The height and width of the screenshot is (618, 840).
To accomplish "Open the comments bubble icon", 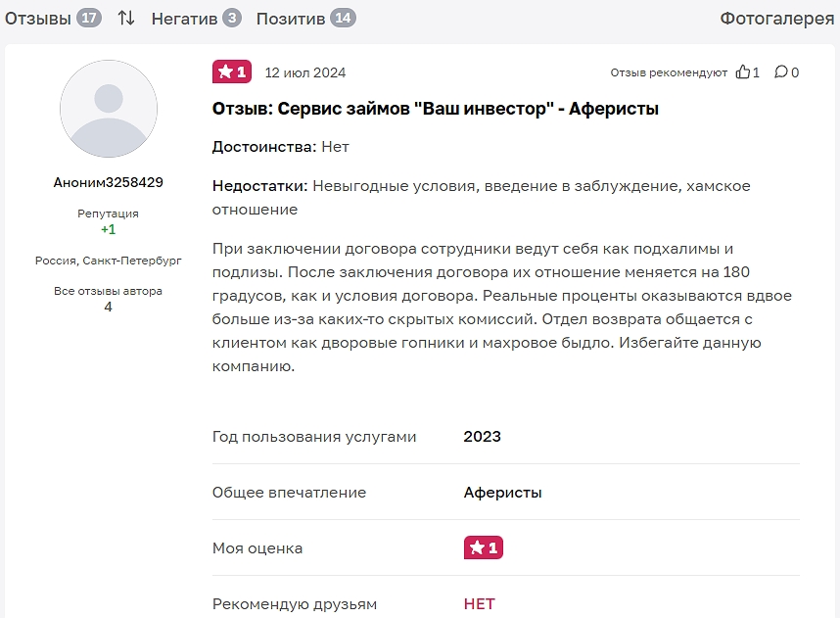I will click(x=780, y=72).
